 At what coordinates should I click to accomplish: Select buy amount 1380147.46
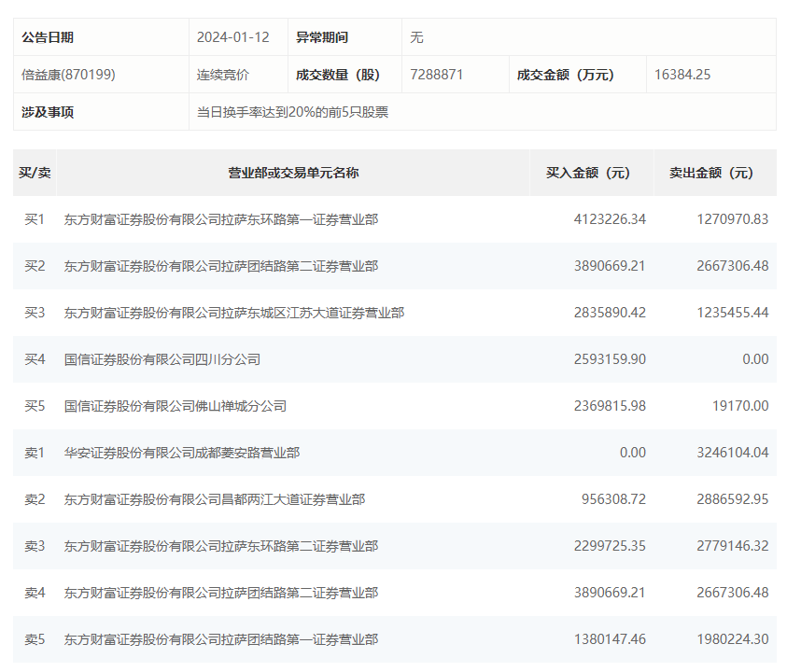click(610, 639)
